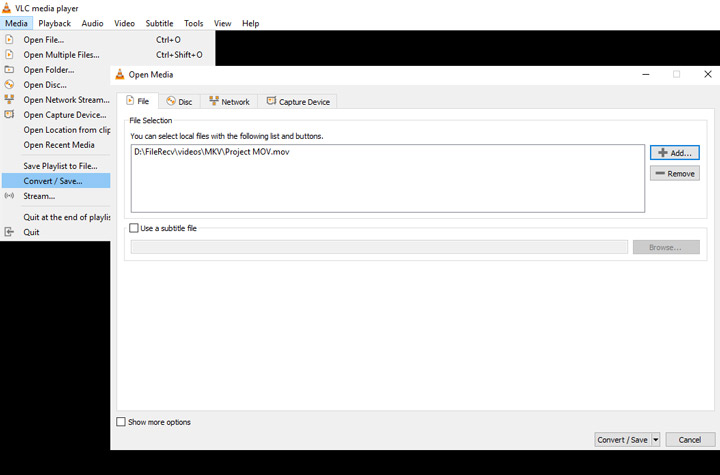Open the Video menu
This screenshot has height=475, width=720.
pyautogui.click(x=124, y=23)
